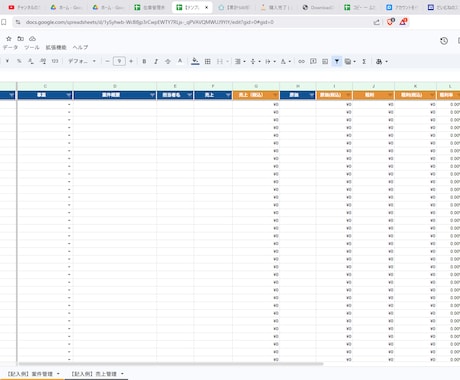Open text wrapping options

point(270,61)
